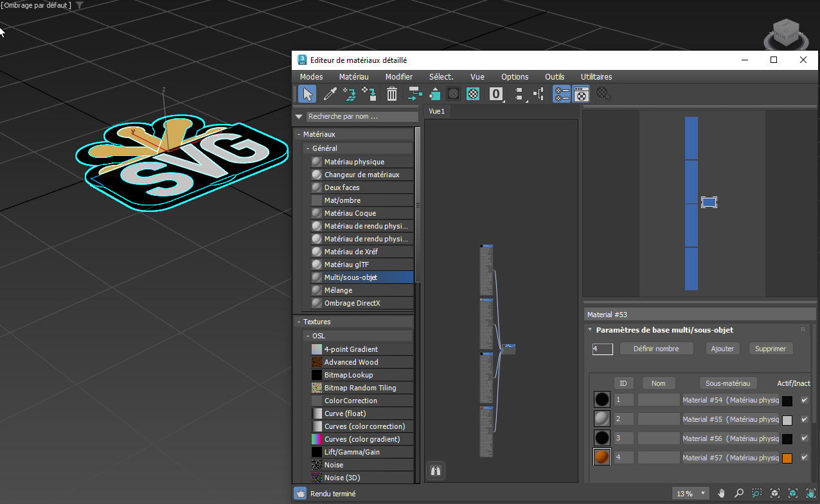This screenshot has height=504, width=820.
Task: Click Lay Out Children icon
Action: tap(539, 94)
